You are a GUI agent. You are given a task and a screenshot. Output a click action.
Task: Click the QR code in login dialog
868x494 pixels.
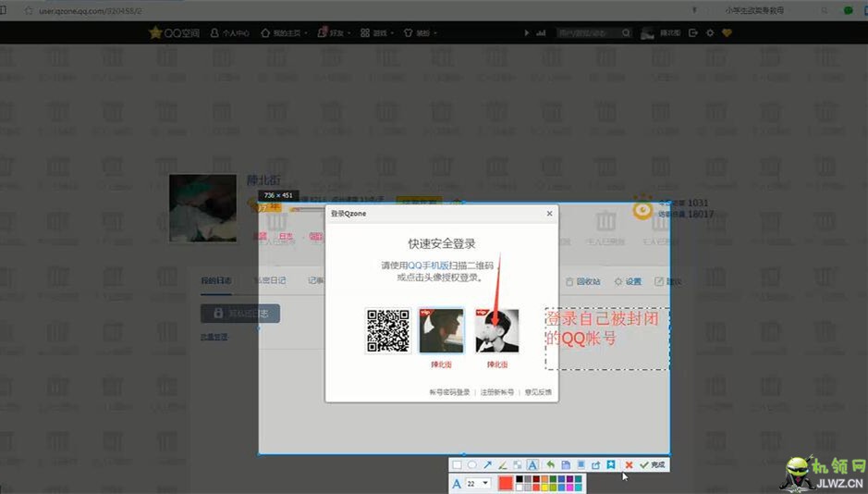coord(388,330)
